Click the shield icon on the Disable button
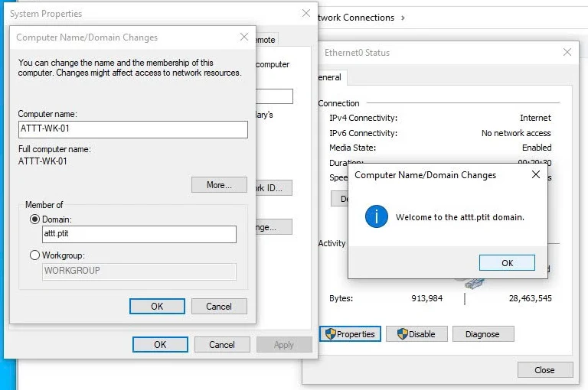 [x=403, y=334]
